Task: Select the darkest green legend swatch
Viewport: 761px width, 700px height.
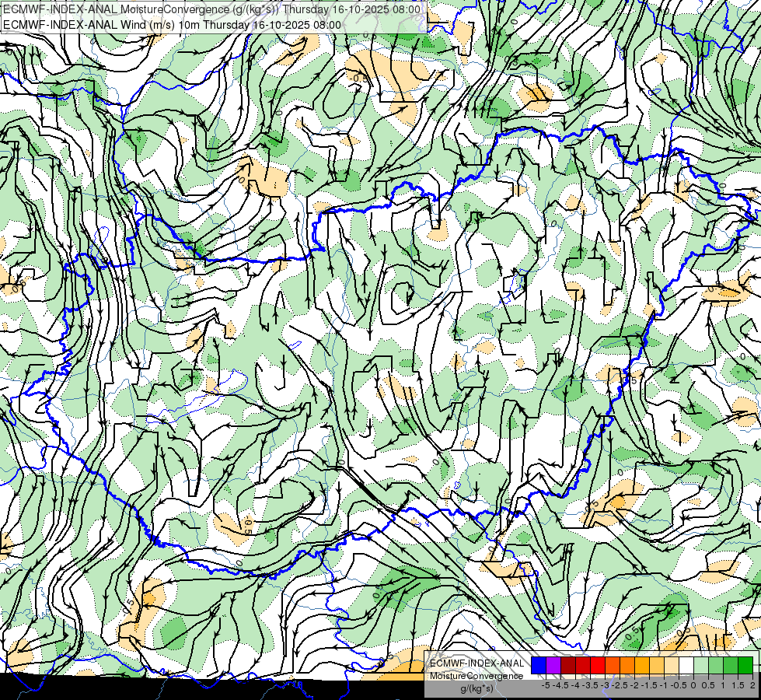Action: 745,665
